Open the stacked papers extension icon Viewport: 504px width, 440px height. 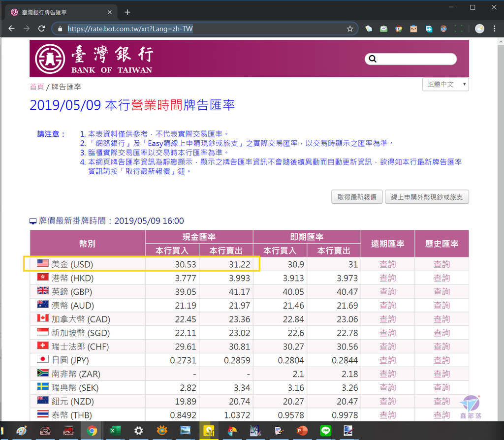[369, 29]
